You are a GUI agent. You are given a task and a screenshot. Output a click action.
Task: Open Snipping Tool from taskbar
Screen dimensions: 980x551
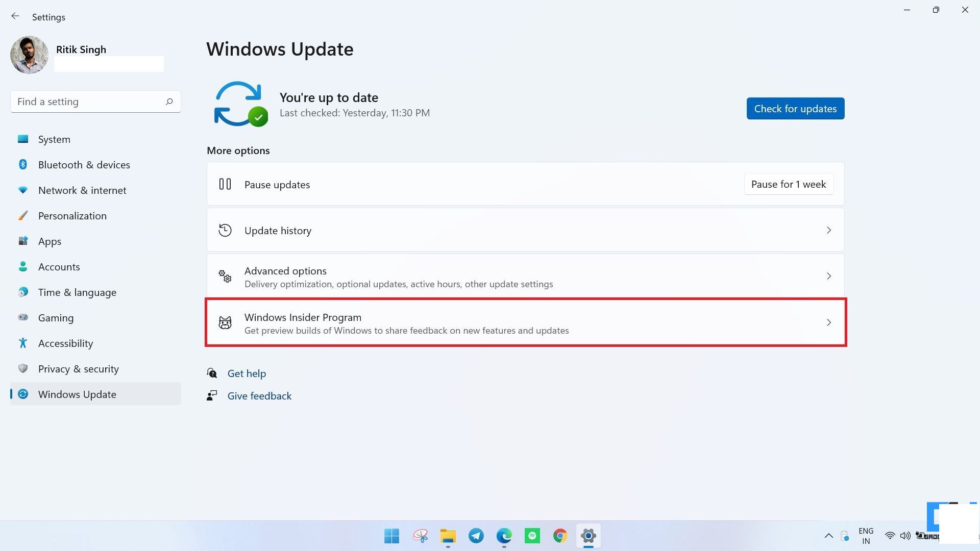point(420,536)
